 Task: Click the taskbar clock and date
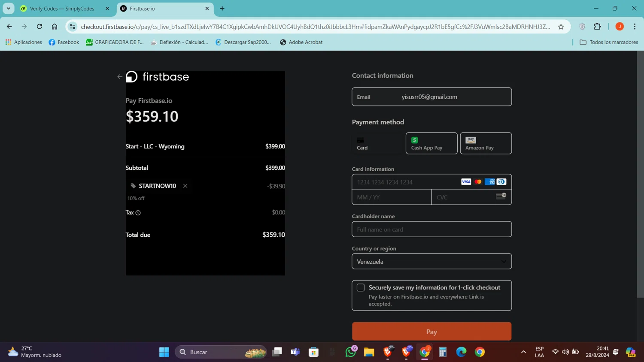pyautogui.click(x=597, y=352)
